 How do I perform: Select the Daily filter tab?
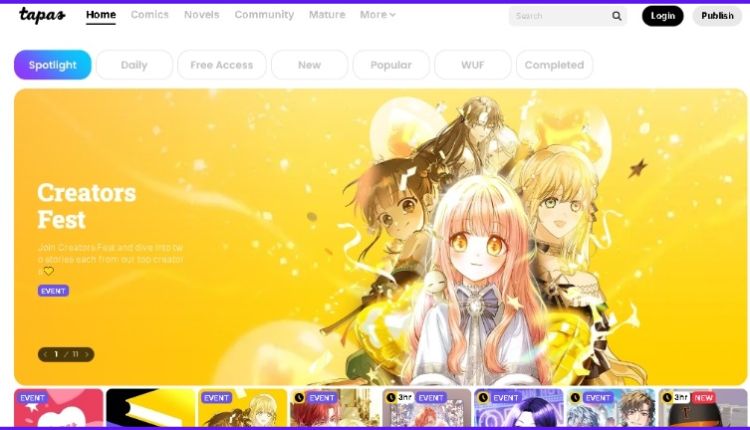click(134, 65)
